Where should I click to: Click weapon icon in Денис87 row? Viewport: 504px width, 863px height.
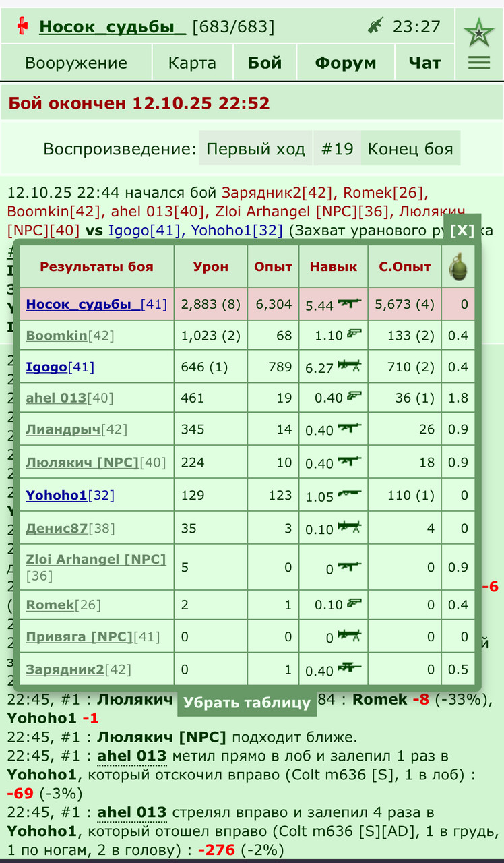coord(350,527)
